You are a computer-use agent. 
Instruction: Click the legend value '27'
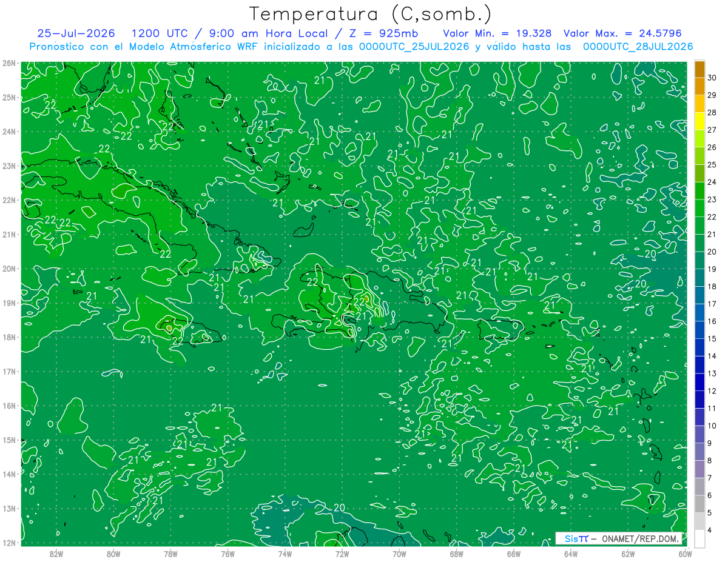tap(712, 129)
